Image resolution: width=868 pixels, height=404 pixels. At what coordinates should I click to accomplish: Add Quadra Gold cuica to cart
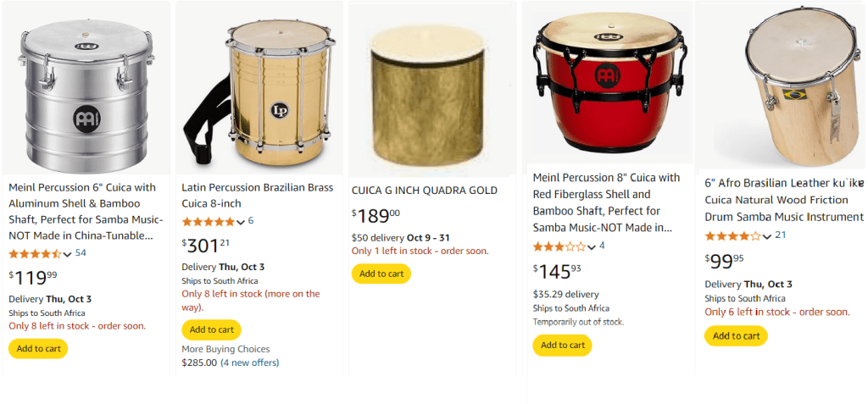point(381,274)
